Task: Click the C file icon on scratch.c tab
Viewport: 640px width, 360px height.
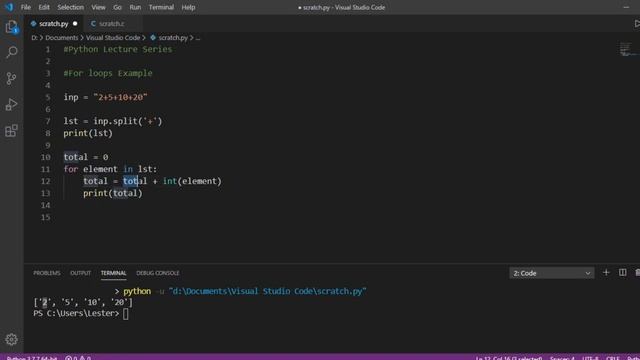Action: [93, 24]
